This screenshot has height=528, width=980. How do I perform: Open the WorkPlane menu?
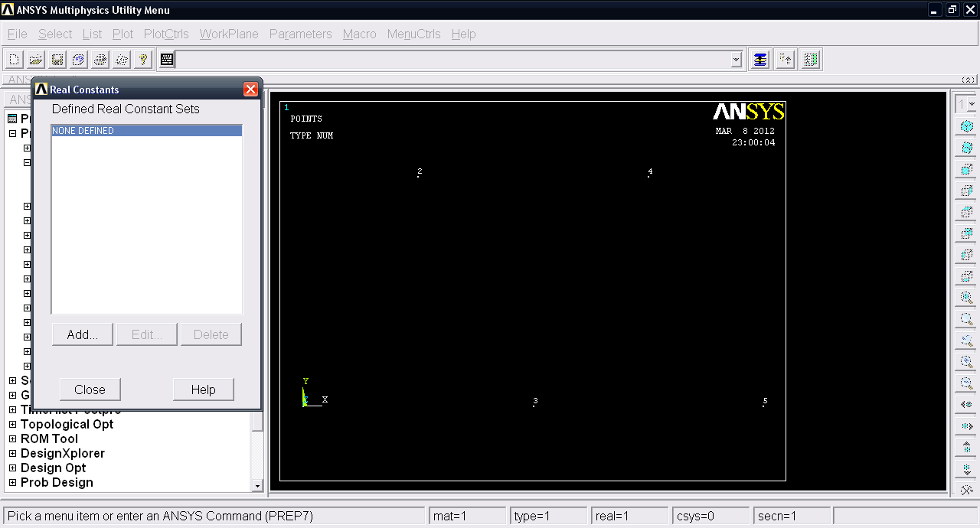click(228, 34)
